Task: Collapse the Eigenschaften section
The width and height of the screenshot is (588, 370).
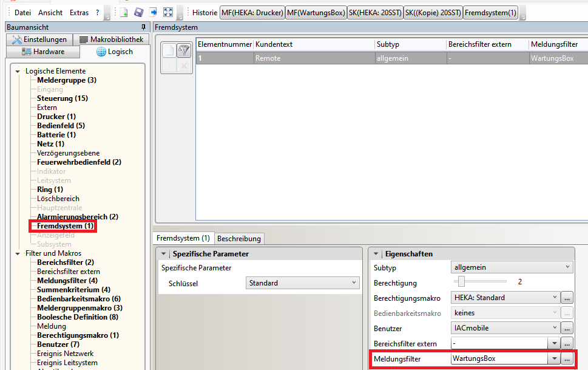Action: [376, 254]
